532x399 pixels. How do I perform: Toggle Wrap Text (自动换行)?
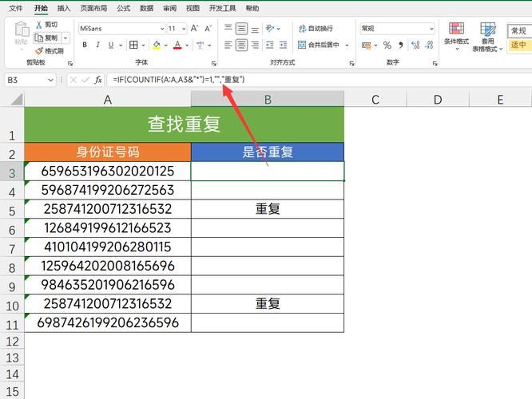coord(315,28)
